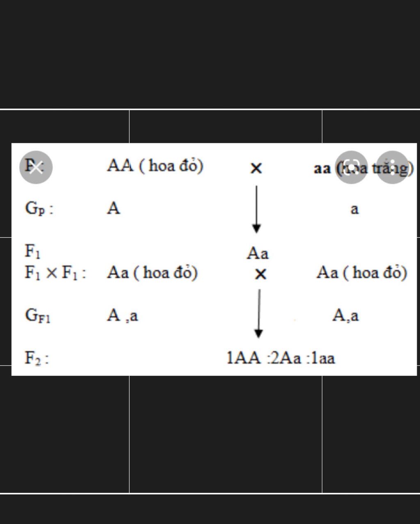Close the image preview with X button

(36, 167)
